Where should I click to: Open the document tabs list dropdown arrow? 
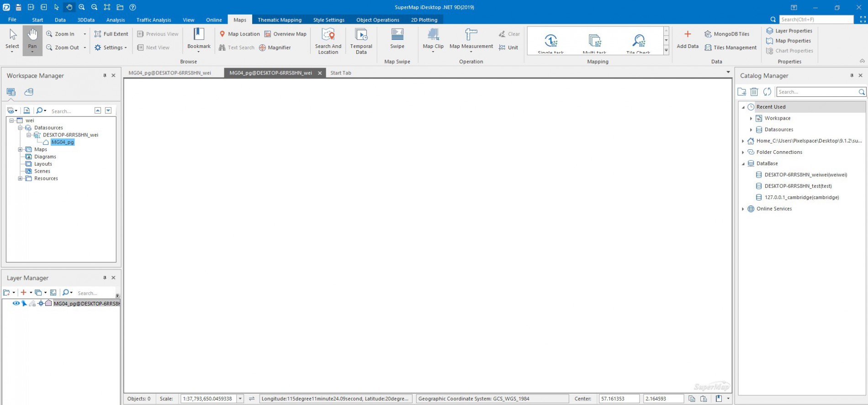(728, 73)
